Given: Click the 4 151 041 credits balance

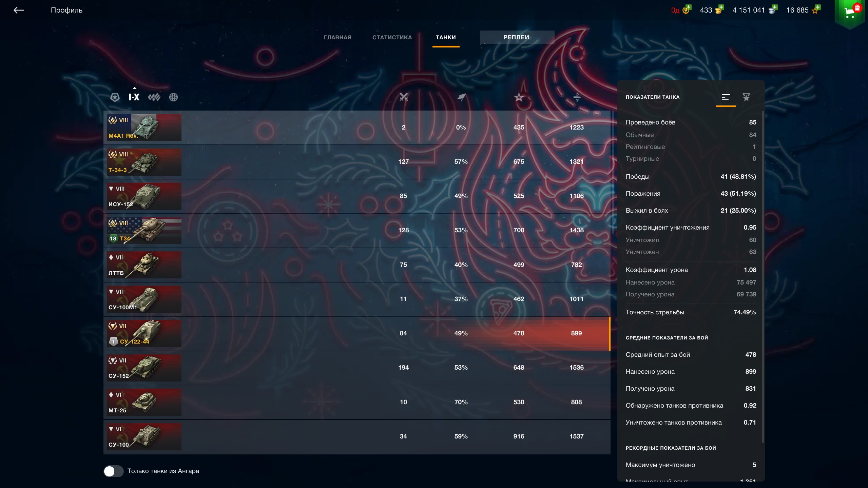Looking at the screenshot, I should (x=749, y=10).
